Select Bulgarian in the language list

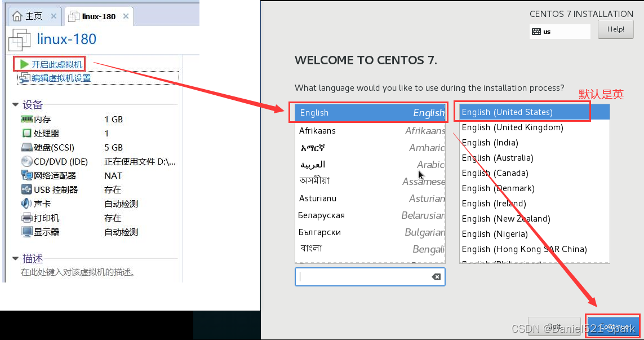click(370, 232)
